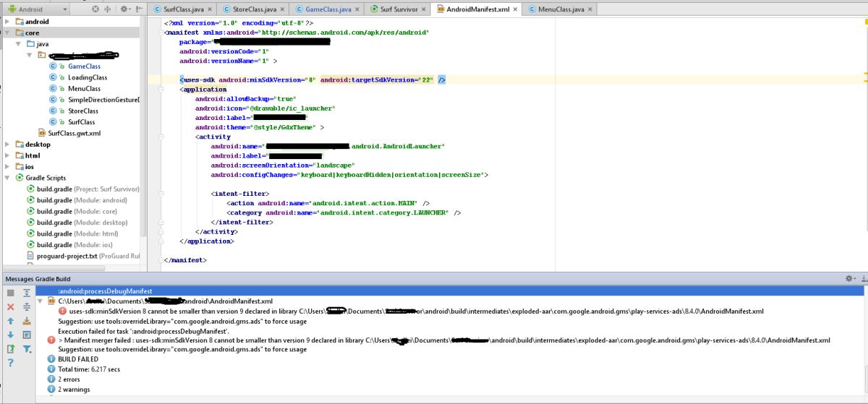This screenshot has height=404, width=868.
Task: Open the messages filter funnel dropdown
Action: point(27,349)
